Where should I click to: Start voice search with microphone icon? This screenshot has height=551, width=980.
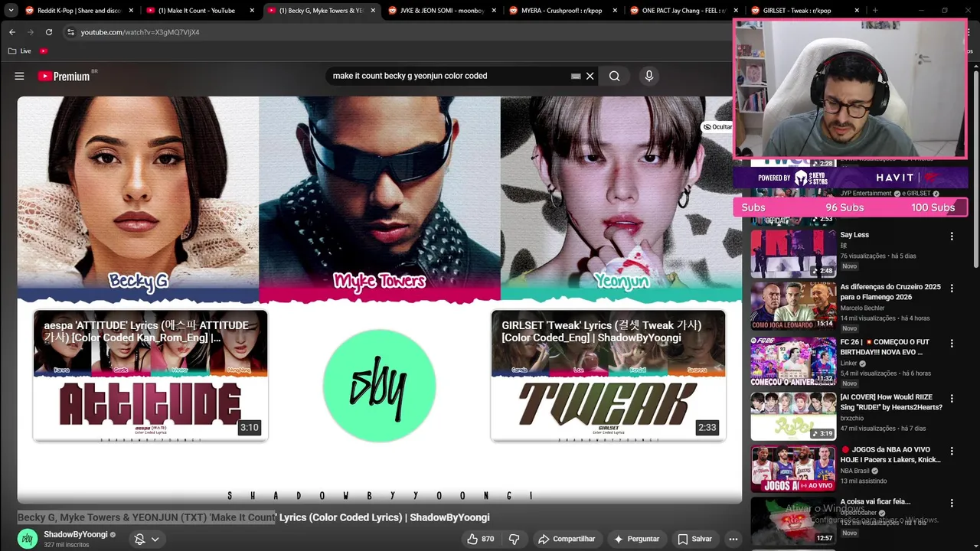click(x=648, y=76)
